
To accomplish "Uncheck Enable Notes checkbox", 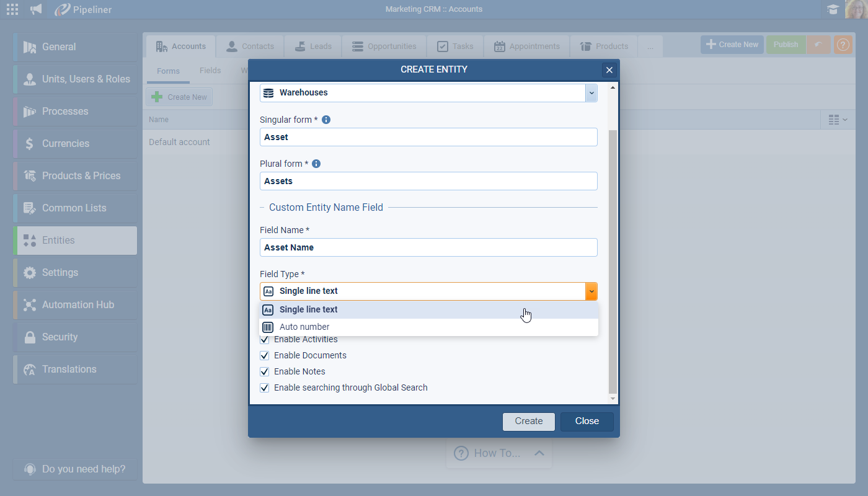I will [x=265, y=372].
